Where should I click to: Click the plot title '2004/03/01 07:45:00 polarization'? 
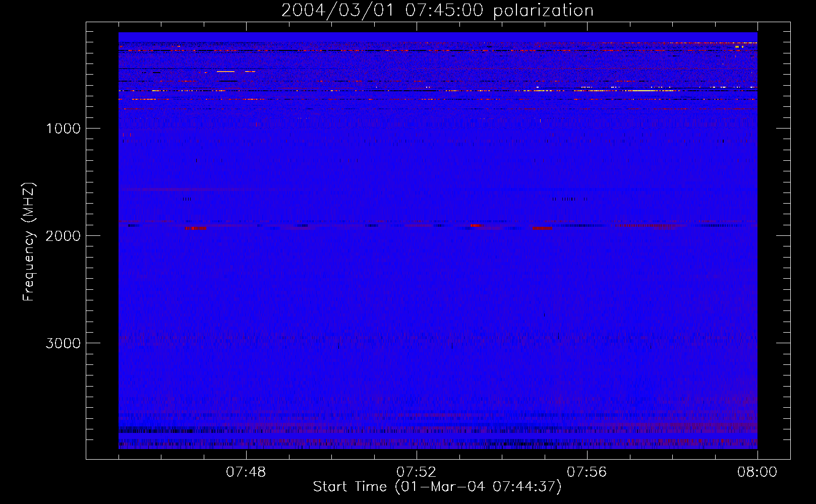(437, 10)
